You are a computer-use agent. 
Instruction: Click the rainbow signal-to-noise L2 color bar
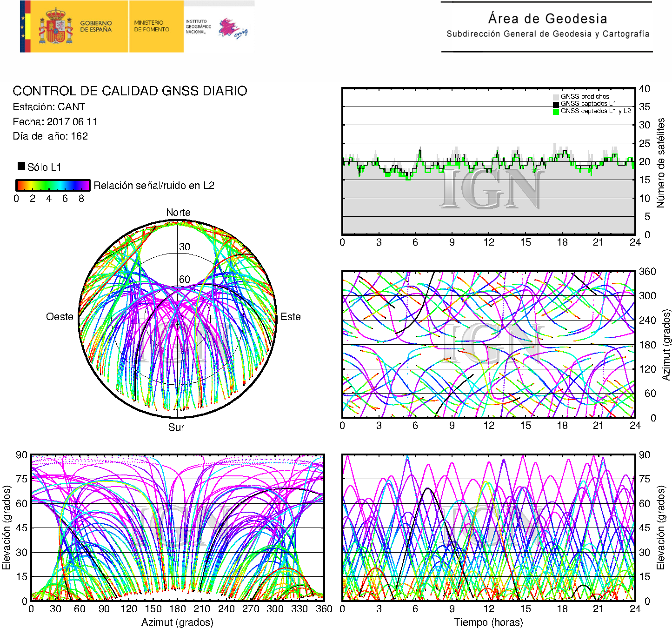[53, 185]
